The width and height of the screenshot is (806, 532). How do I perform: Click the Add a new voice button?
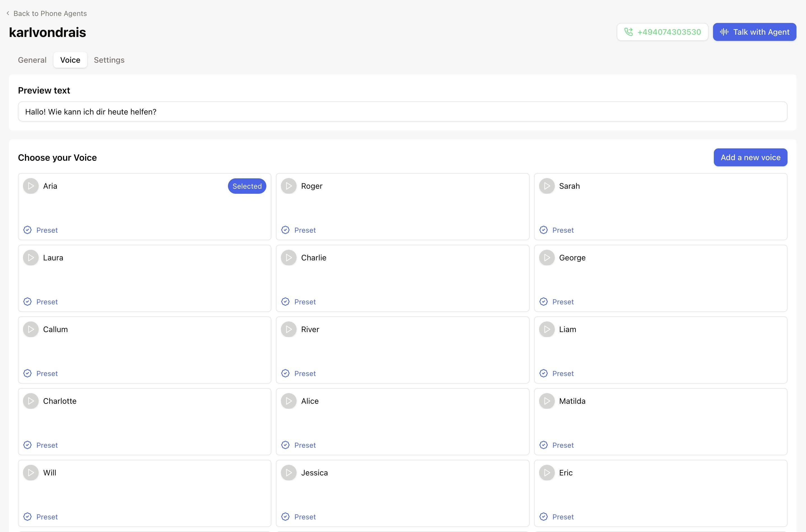pos(750,157)
